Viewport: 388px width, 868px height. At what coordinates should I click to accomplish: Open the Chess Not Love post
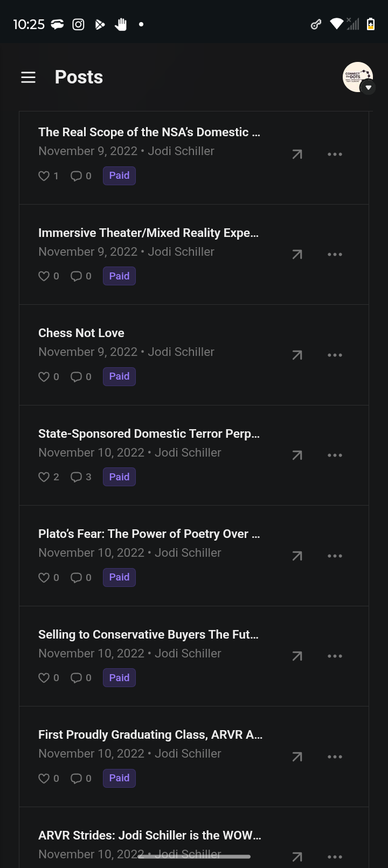click(81, 333)
